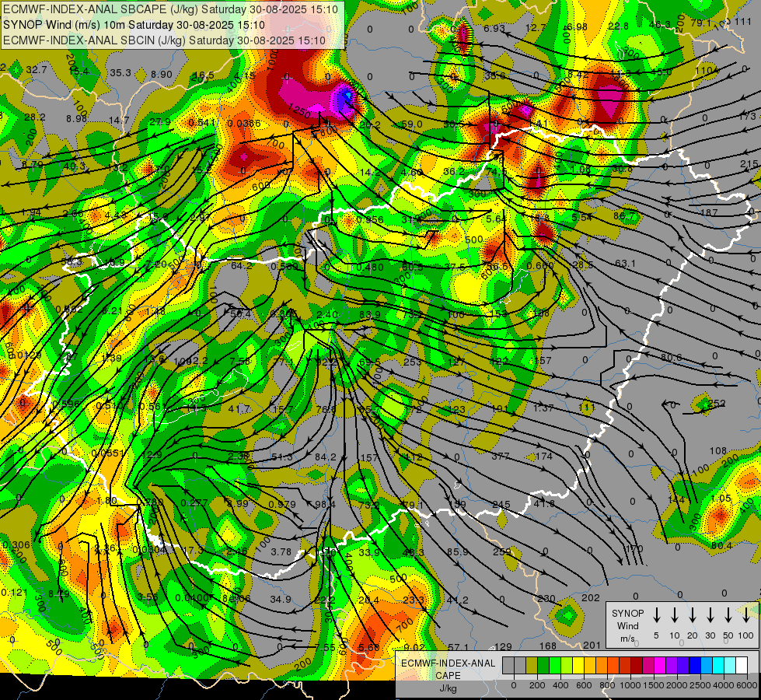
Task: Click the magenta swatch in the CAPE colorbar
Action: pos(660,666)
